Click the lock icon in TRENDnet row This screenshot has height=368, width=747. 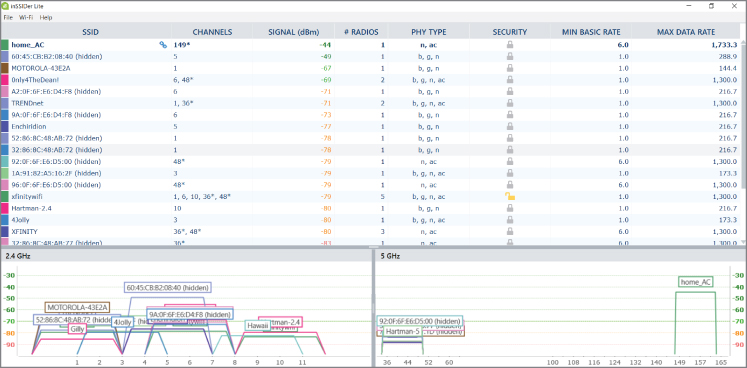(x=510, y=103)
